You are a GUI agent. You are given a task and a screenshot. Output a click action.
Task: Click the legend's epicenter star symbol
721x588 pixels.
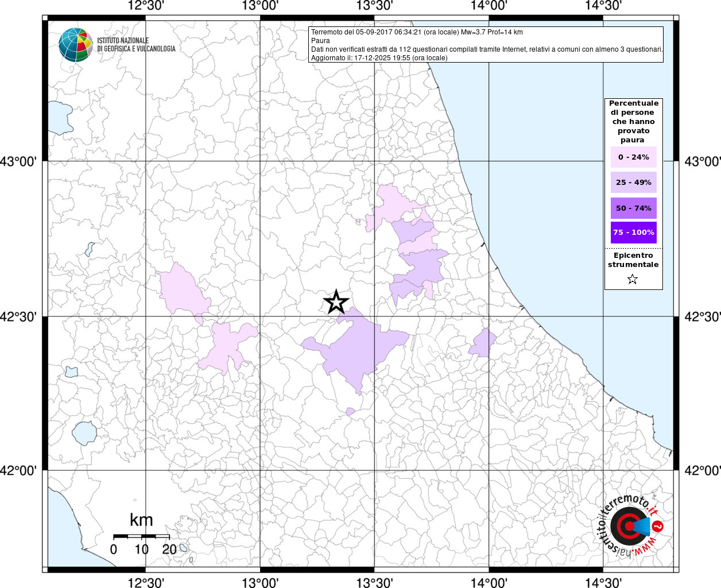tap(633, 280)
